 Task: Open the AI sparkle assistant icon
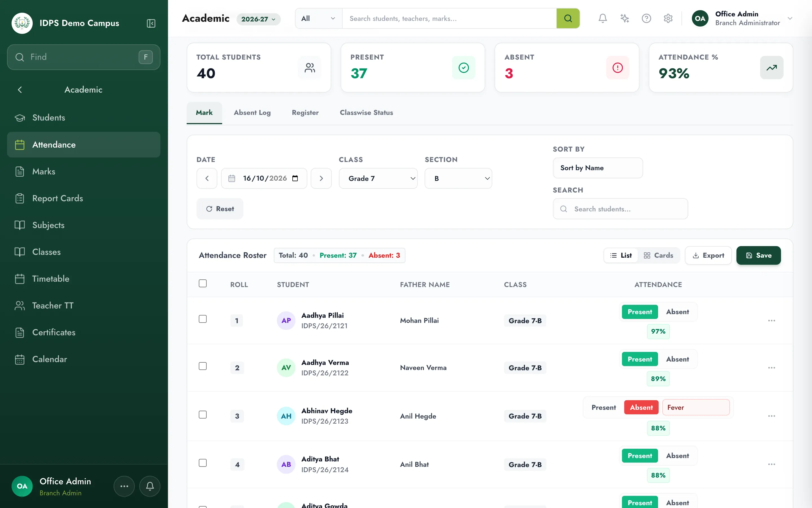click(x=625, y=18)
